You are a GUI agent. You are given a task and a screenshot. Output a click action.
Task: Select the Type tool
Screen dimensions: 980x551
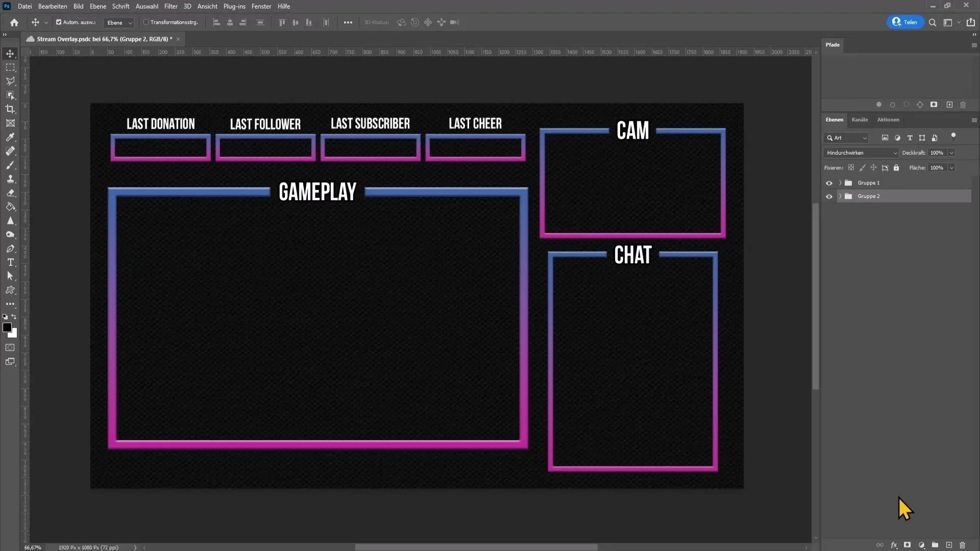tap(10, 262)
